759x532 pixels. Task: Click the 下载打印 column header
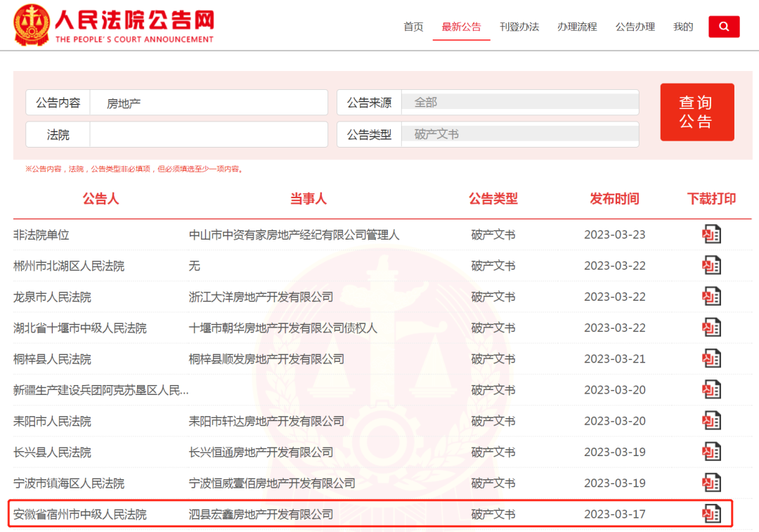(x=711, y=198)
